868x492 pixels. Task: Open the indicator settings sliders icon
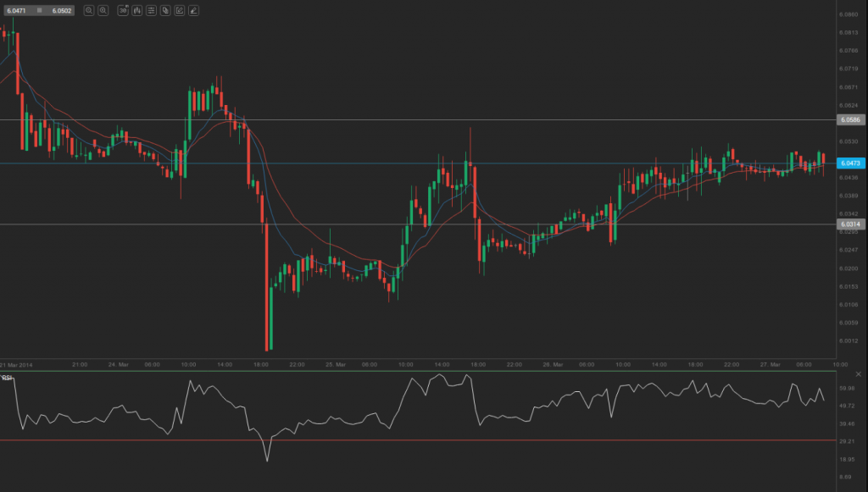(x=151, y=11)
